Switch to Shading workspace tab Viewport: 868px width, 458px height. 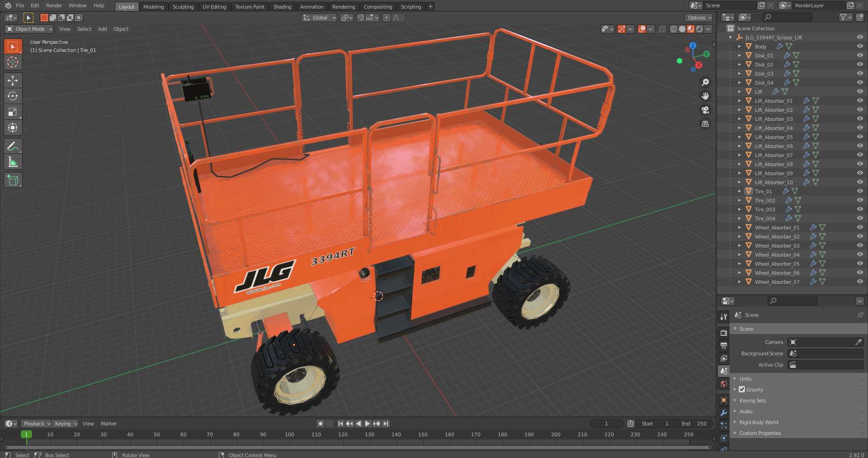coord(282,7)
